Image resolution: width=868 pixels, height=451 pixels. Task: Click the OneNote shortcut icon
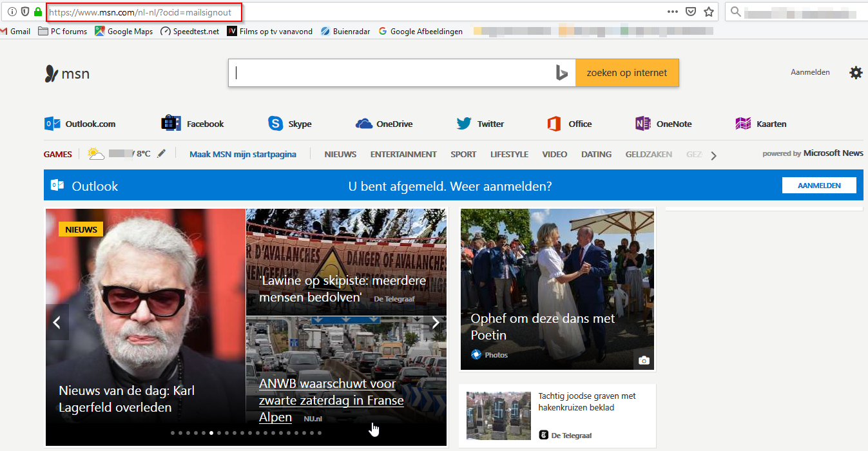[x=642, y=124]
